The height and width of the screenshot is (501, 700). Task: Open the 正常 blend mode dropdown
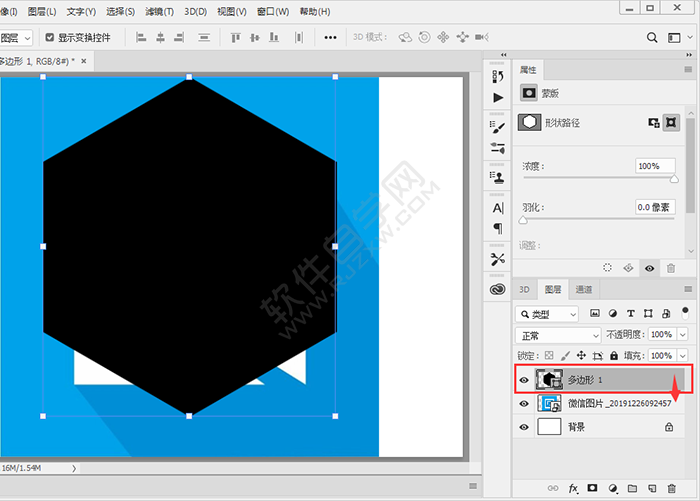pyautogui.click(x=558, y=335)
